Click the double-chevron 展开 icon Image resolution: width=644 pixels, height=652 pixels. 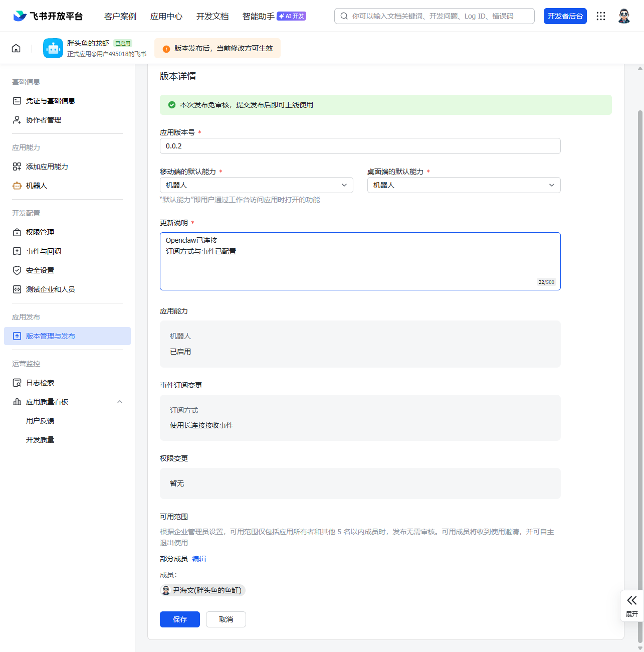click(632, 600)
